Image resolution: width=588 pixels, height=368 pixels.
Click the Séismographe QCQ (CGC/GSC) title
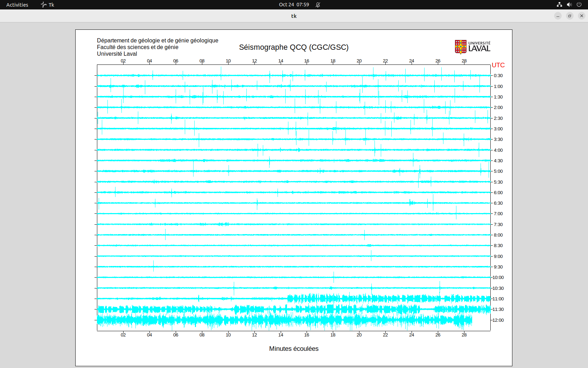click(x=294, y=47)
